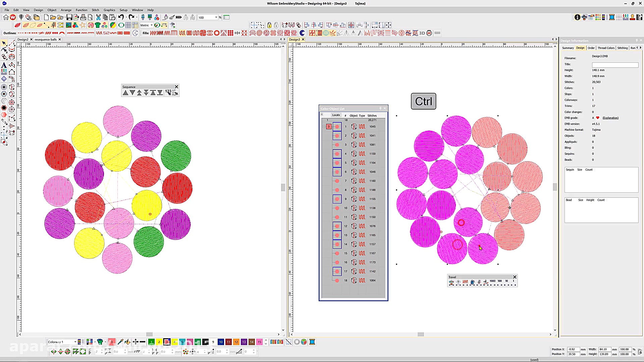Open the Metric units dropdown
Viewport: 644px width, 362px height.
point(151,25)
